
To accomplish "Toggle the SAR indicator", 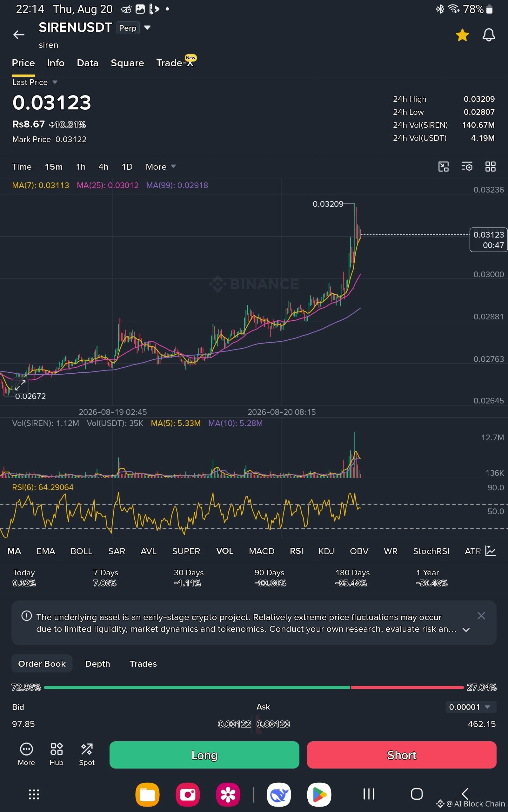I will (x=117, y=551).
